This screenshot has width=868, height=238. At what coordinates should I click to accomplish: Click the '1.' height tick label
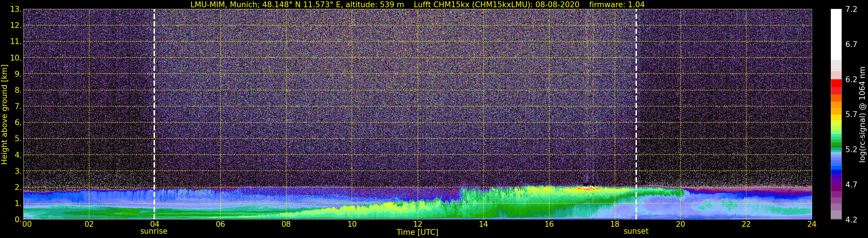point(18,203)
